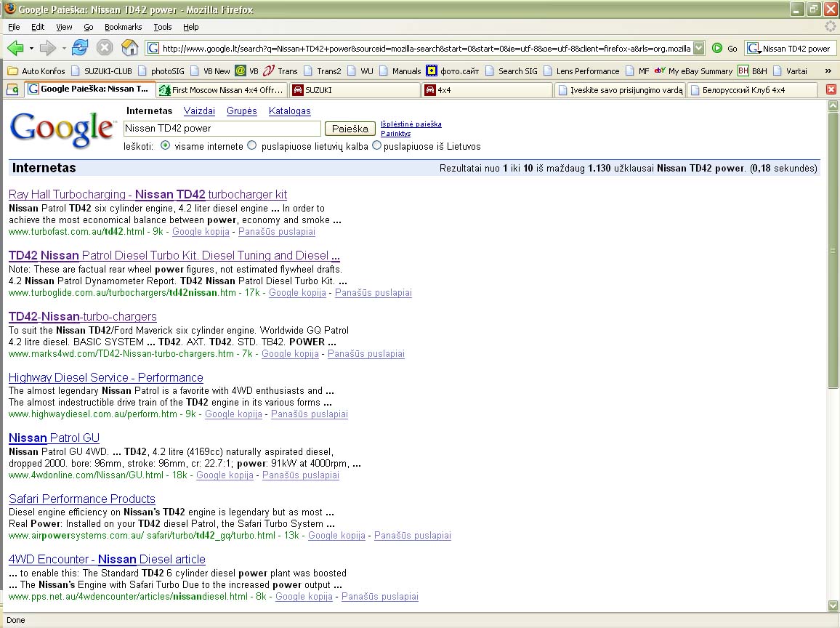Switch to Белорусский Клуб 4x4 tab
Screen dimensions: 840x628
pos(753,90)
